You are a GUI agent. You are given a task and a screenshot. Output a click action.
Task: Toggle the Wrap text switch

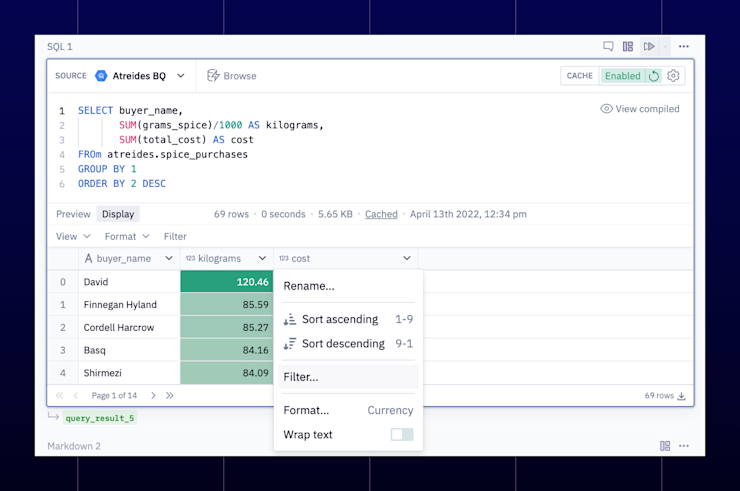(x=402, y=434)
